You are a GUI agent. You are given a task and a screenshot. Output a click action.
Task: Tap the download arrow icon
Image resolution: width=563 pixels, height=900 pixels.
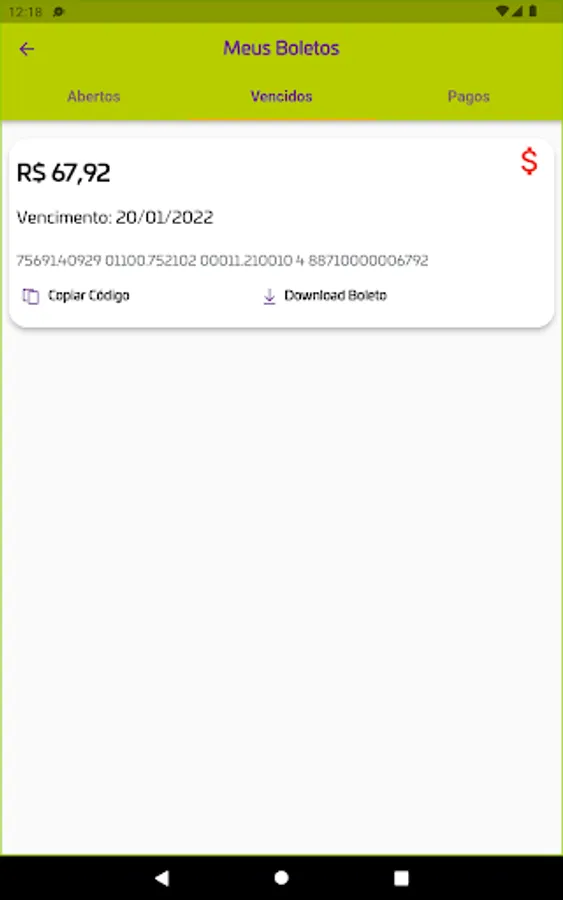coord(269,296)
